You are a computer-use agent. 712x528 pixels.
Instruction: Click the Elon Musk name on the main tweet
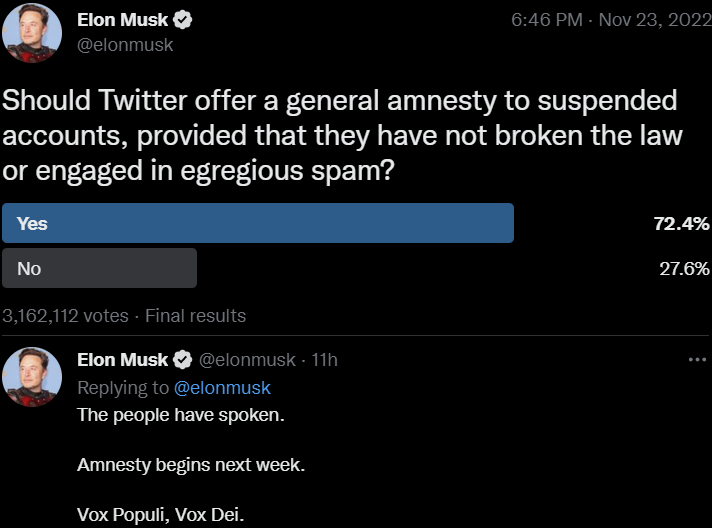[x=122, y=21]
